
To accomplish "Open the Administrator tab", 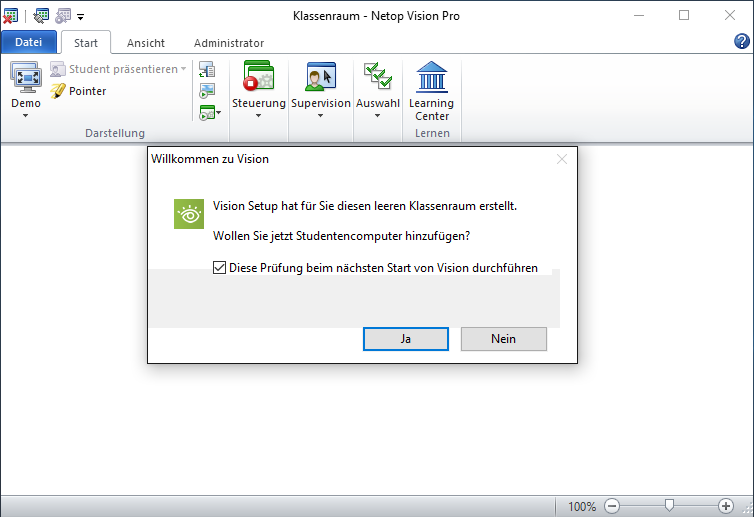I will tap(229, 43).
